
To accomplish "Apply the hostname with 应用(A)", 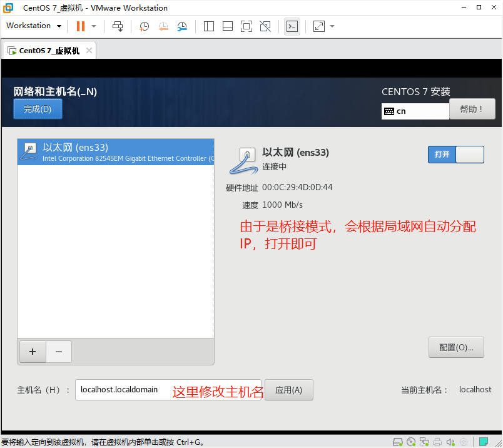I will (288, 390).
